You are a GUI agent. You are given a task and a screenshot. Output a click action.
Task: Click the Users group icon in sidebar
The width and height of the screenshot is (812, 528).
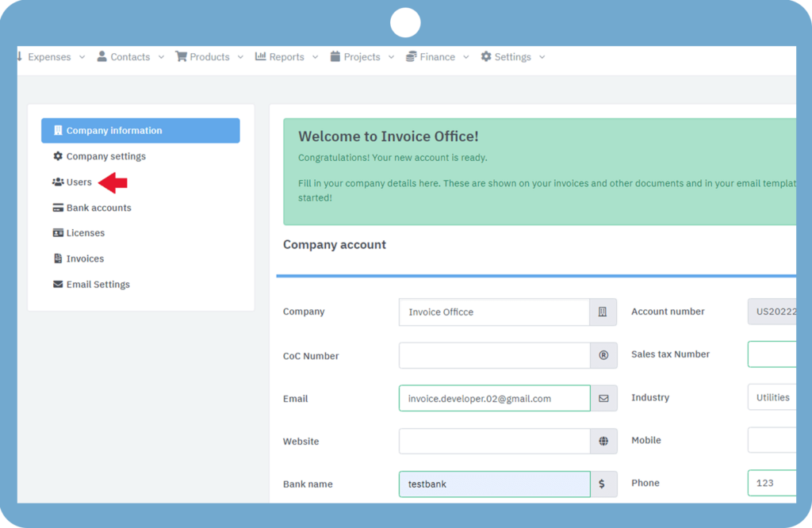pos(57,182)
